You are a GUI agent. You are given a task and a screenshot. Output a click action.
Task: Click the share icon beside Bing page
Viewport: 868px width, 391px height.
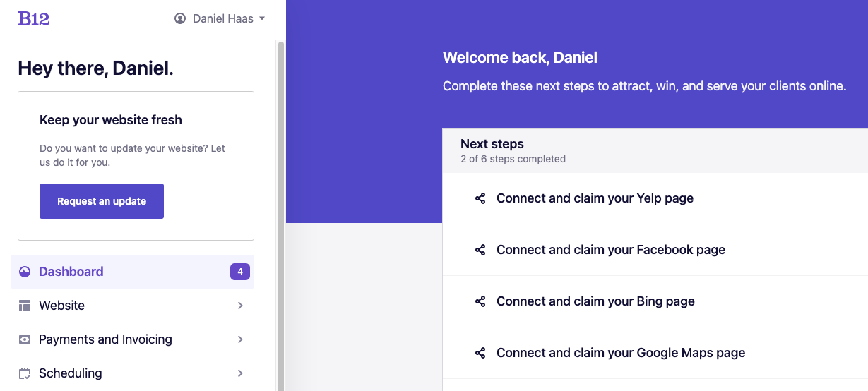[x=480, y=301]
